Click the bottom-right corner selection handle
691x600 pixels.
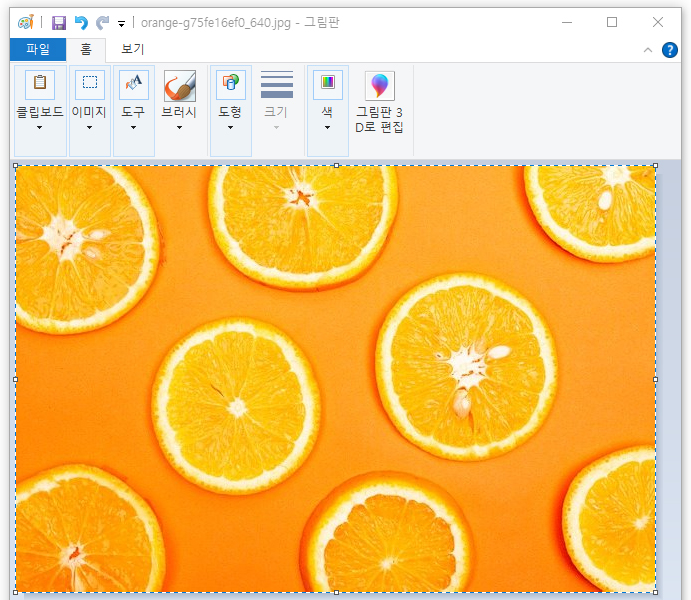tap(655, 593)
